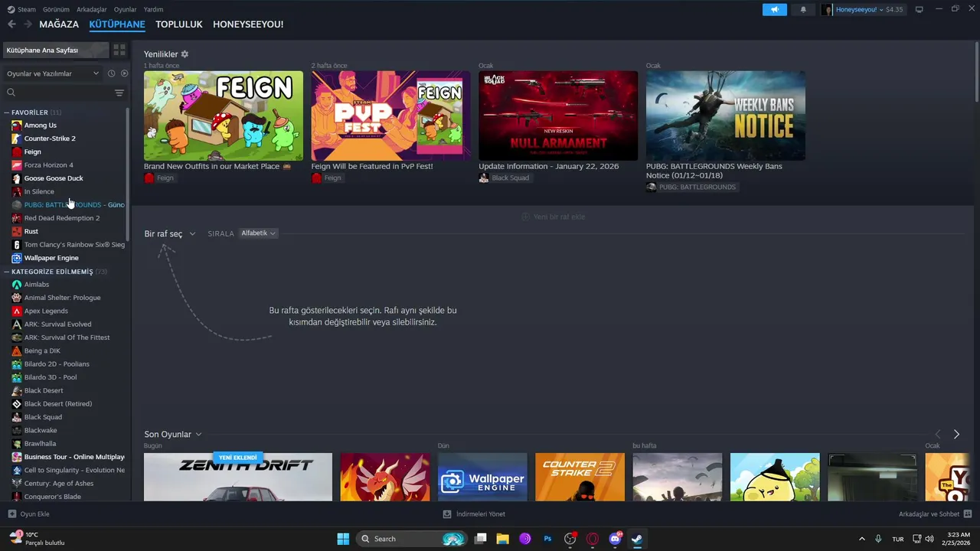
Task: Open Brand New Outfits news thumbnail
Action: (x=224, y=116)
